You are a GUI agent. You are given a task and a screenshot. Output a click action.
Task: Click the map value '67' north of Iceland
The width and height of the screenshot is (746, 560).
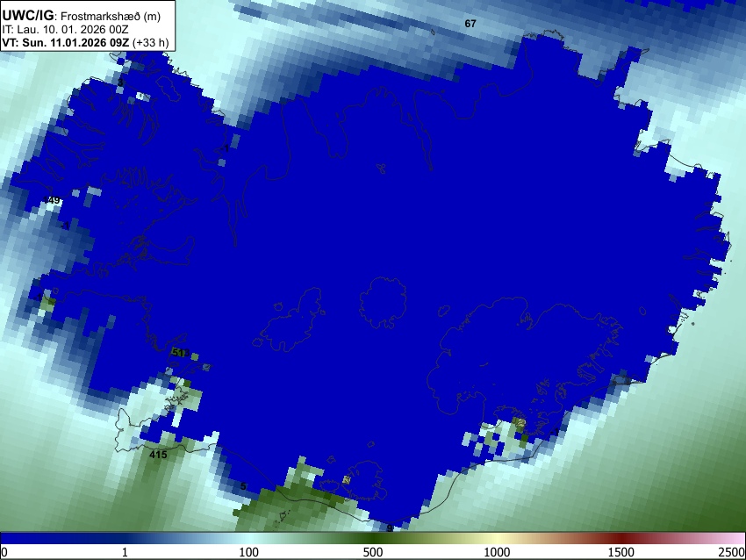click(x=470, y=24)
